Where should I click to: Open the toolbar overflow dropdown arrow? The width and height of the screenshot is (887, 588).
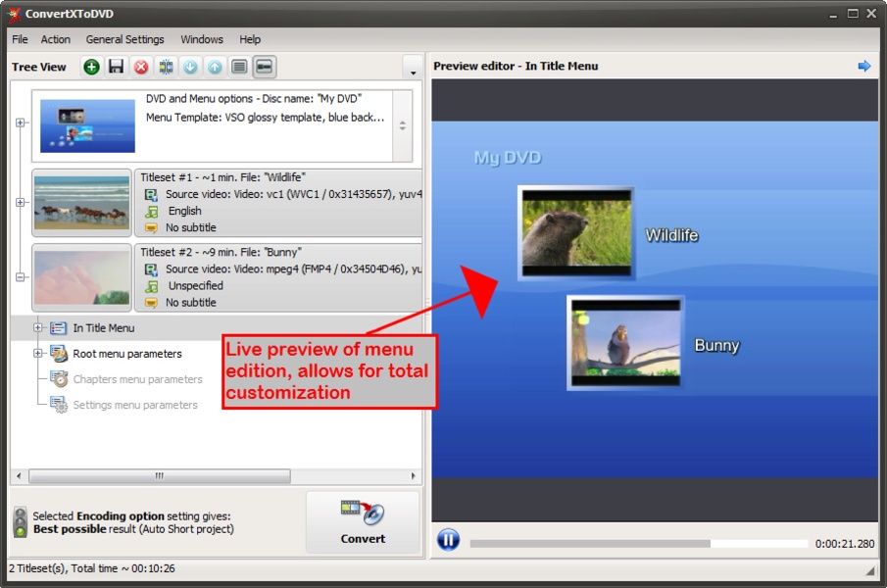413,70
